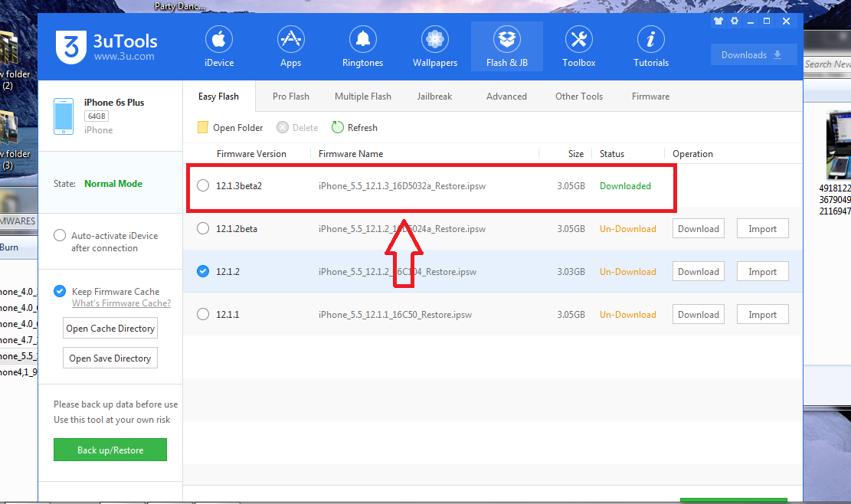Deselect the 12.1.2 firmware radio button

tap(203, 271)
